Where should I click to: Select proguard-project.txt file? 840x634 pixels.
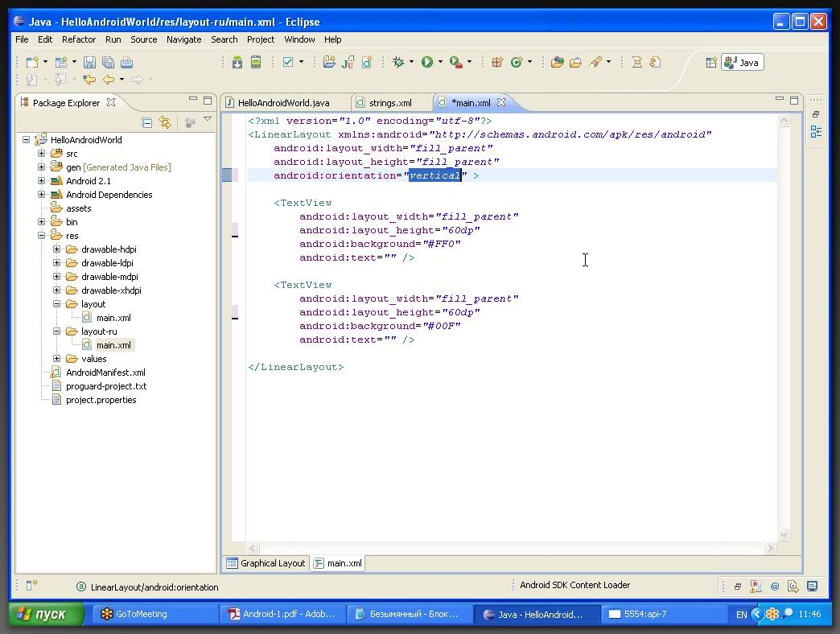click(106, 386)
